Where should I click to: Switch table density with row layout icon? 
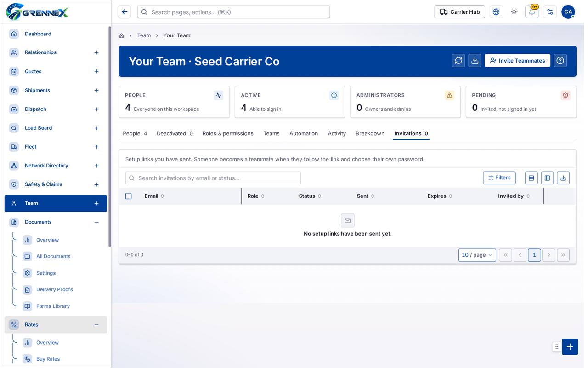pyautogui.click(x=531, y=178)
